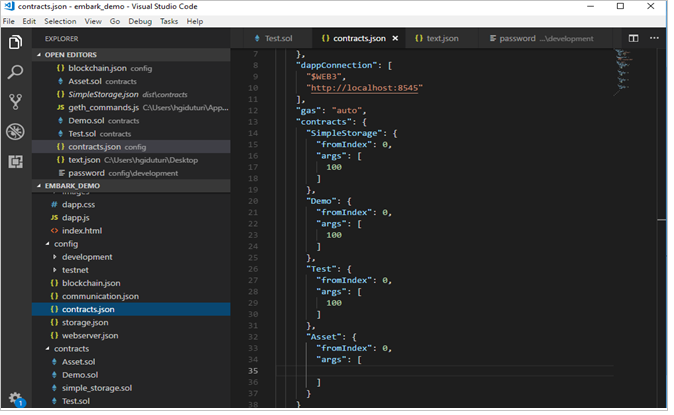Image resolution: width=674 pixels, height=415 pixels.
Task: Click the "SimpleStorage" key in code
Action: [347, 134]
